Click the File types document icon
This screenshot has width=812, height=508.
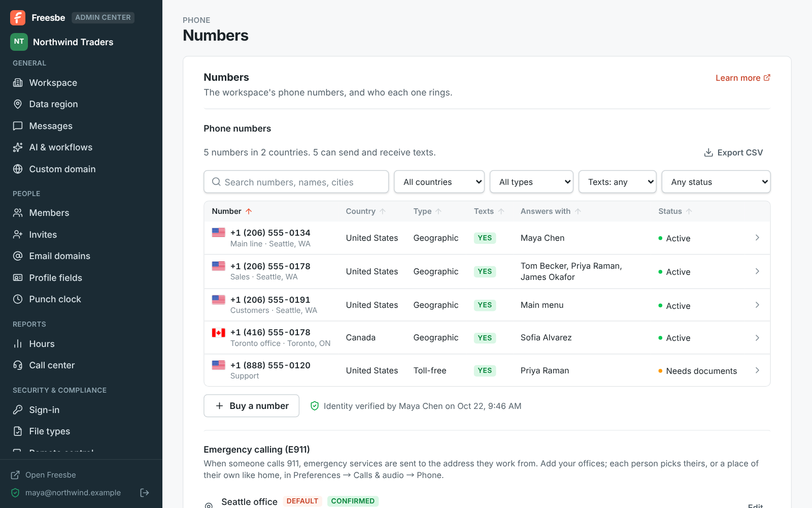(x=18, y=431)
